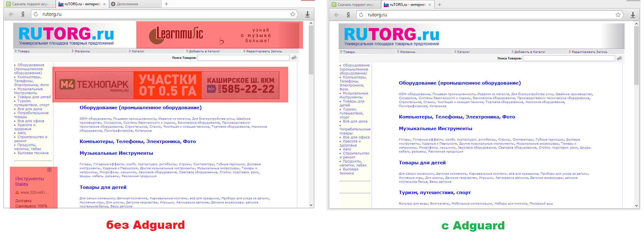This screenshot has height=251, width=644.
Task: Switch to Скачать торрент tab in left browser
Action: point(30,4)
